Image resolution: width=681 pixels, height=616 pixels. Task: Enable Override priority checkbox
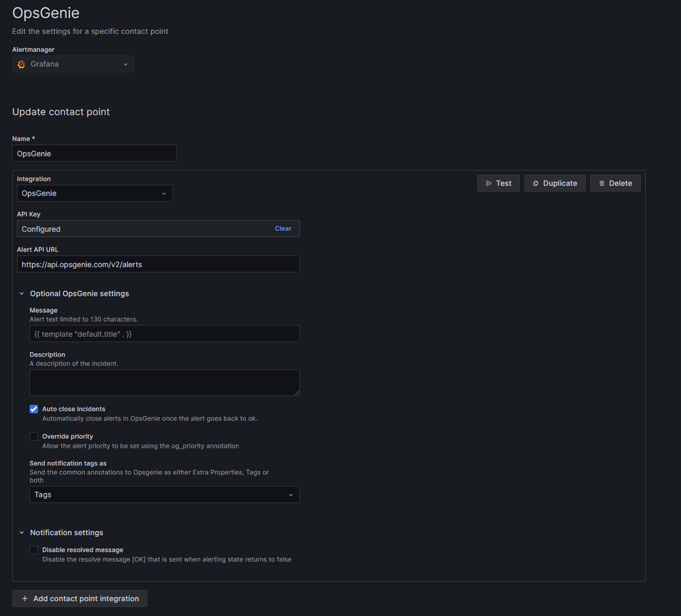pos(34,436)
